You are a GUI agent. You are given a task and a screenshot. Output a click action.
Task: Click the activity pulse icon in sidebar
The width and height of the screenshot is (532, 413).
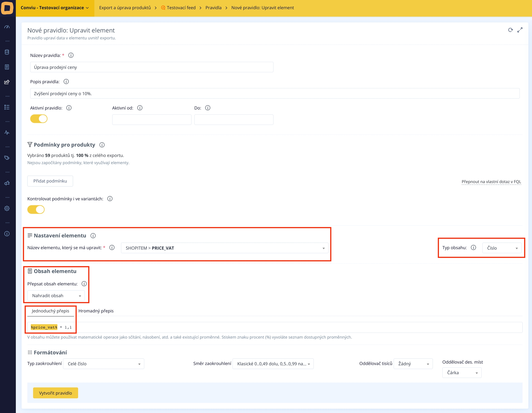pos(7,133)
